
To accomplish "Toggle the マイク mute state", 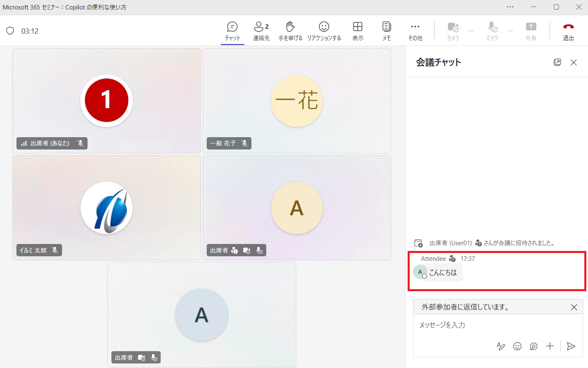I will pos(492,31).
